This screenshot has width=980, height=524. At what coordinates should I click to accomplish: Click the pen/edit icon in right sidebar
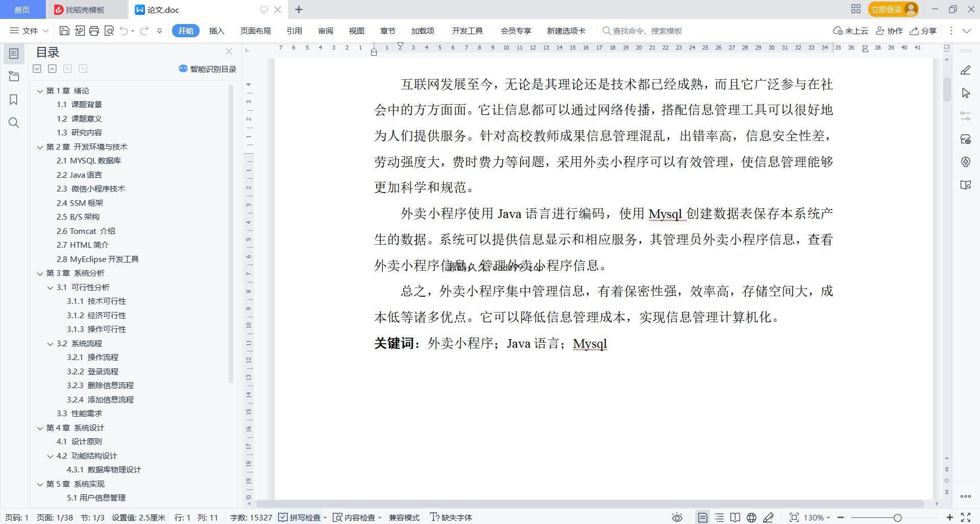(x=965, y=70)
